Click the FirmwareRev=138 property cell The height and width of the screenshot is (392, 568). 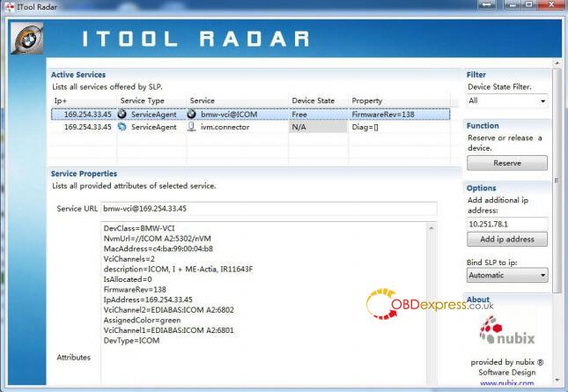399,115
